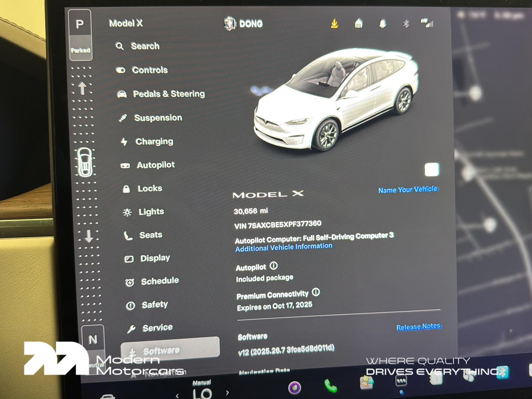Open Pedals & Steering settings
The width and height of the screenshot is (532, 399).
(x=161, y=94)
